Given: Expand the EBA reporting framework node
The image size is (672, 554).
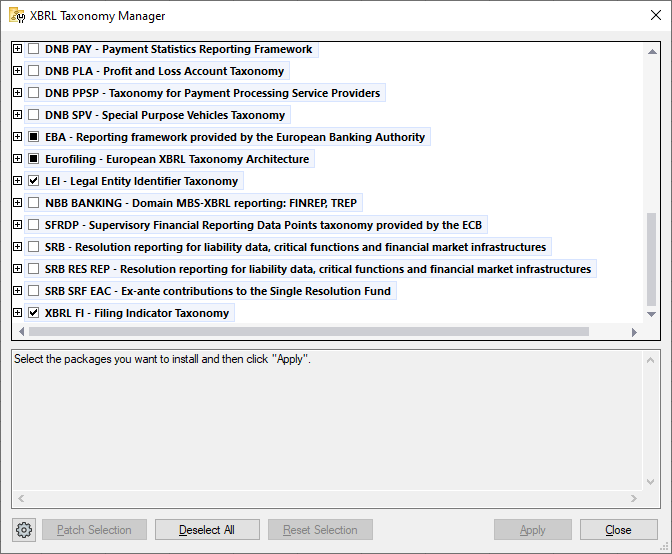Looking at the screenshot, I should click(x=17, y=137).
